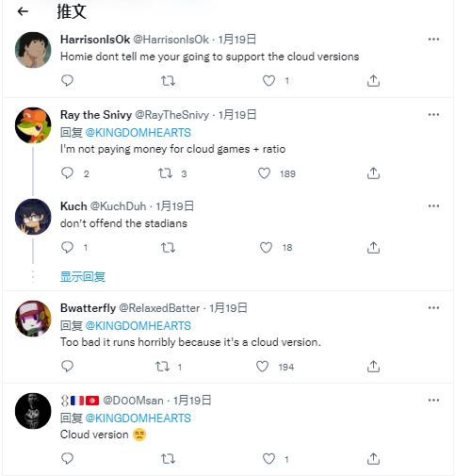Open more options on Kuch's tweet
The height and width of the screenshot is (476, 455).
point(433,206)
